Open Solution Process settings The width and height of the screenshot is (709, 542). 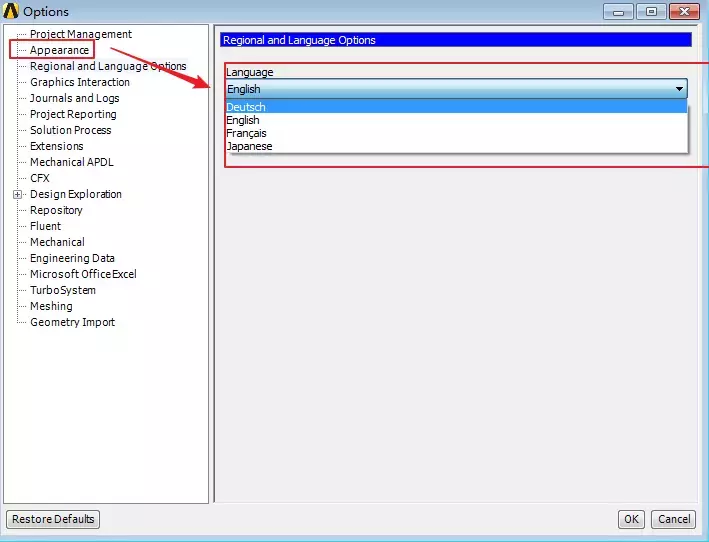click(71, 130)
